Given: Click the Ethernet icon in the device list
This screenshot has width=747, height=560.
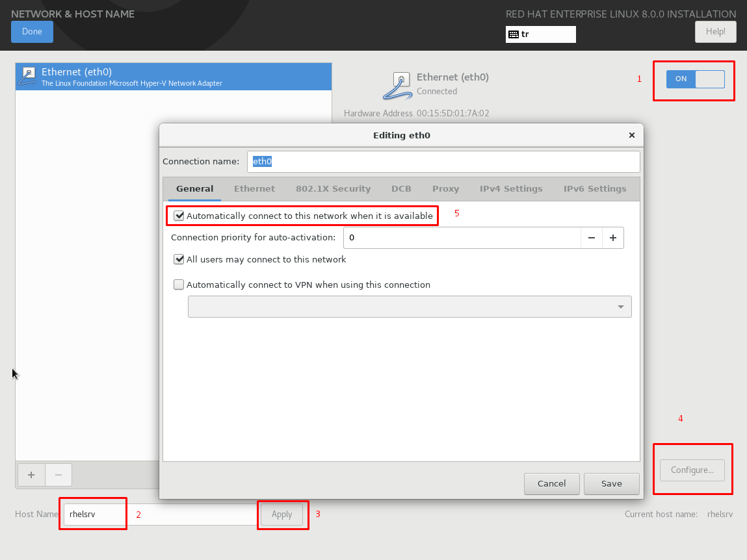Looking at the screenshot, I should (28, 76).
